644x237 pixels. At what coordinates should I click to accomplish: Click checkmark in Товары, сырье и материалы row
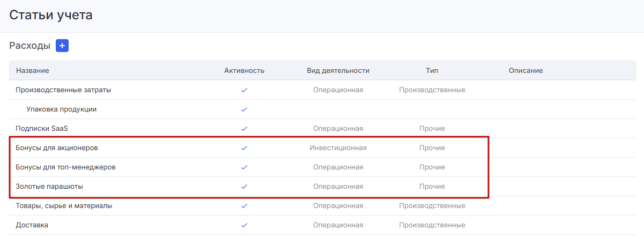244,206
